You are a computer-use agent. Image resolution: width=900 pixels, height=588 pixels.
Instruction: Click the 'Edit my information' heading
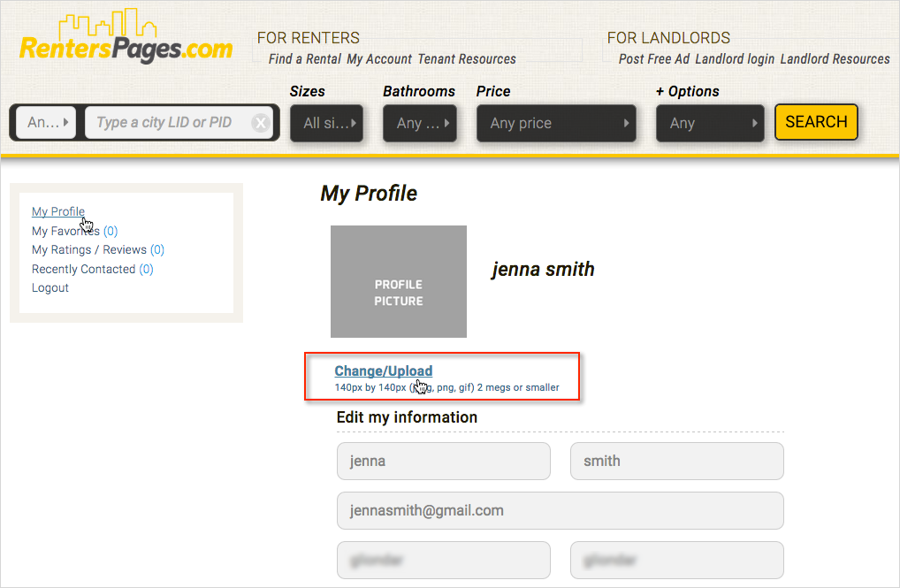coord(407,417)
